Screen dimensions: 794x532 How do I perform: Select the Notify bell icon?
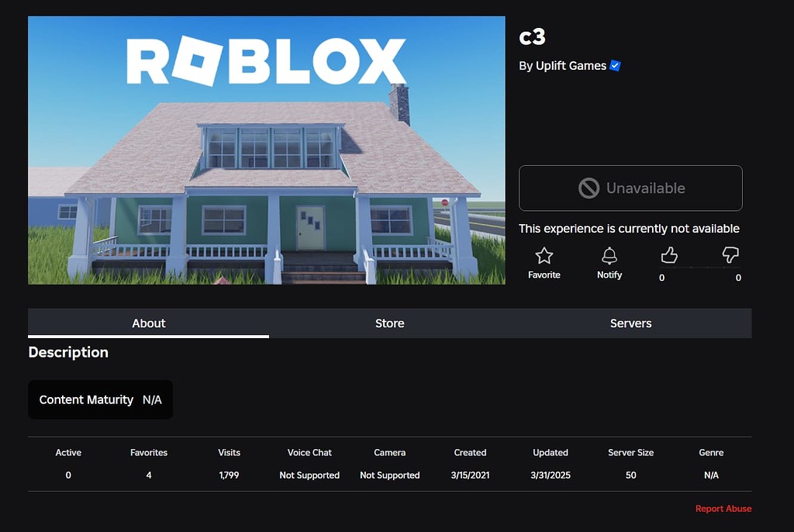click(x=609, y=254)
